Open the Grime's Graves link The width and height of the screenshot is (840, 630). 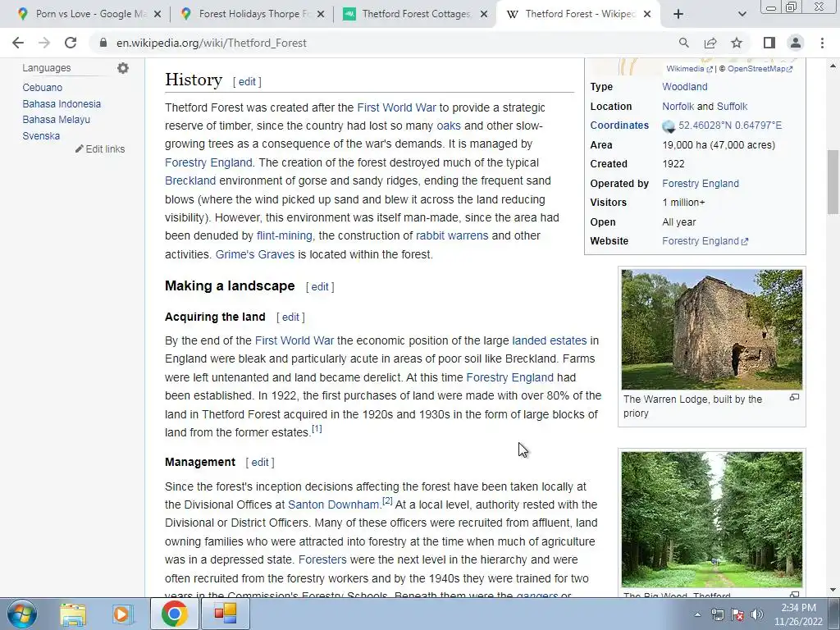click(x=255, y=254)
